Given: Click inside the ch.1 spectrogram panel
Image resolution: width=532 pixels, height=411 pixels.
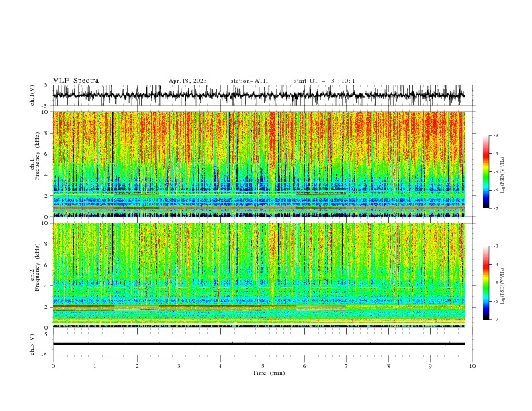Looking at the screenshot, I should pos(259,164).
